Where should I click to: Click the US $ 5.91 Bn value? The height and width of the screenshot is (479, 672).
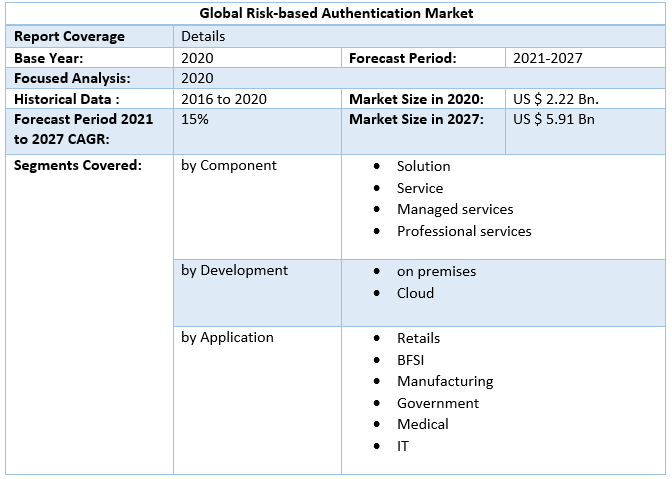[x=554, y=120]
